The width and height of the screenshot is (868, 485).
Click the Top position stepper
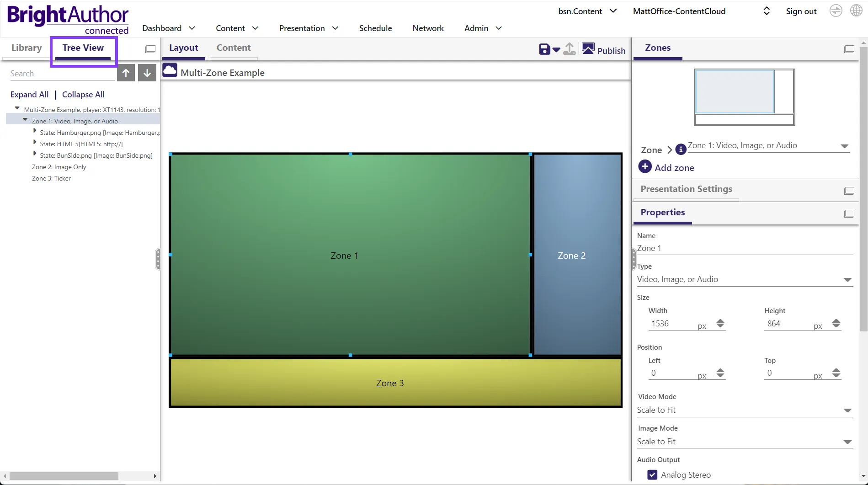tap(836, 373)
